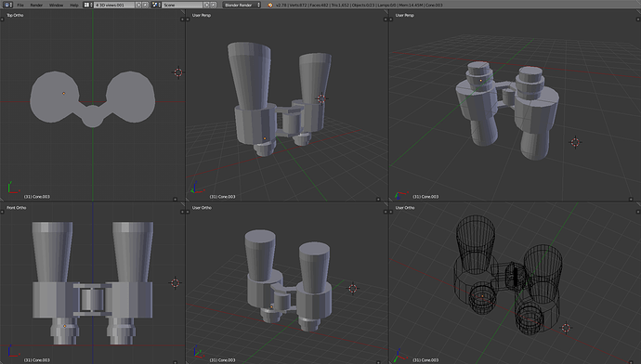Click the 3D cursor in Front Ortho view
The width and height of the screenshot is (641, 364).
[x=175, y=282]
